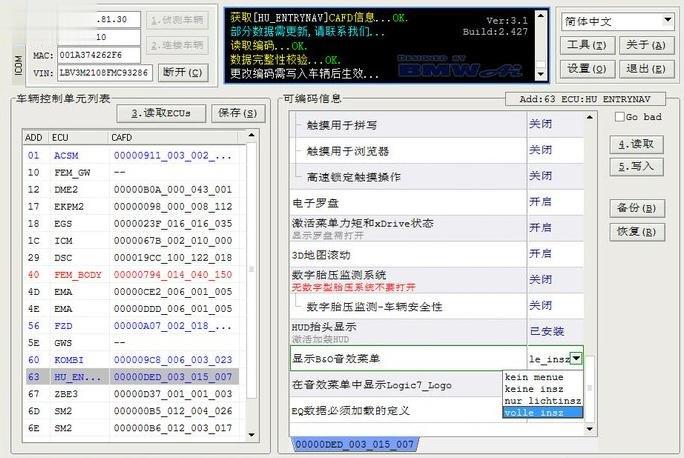Choose 'nur lichtinsz' option in list
The width and height of the screenshot is (684, 458).
(x=542, y=401)
